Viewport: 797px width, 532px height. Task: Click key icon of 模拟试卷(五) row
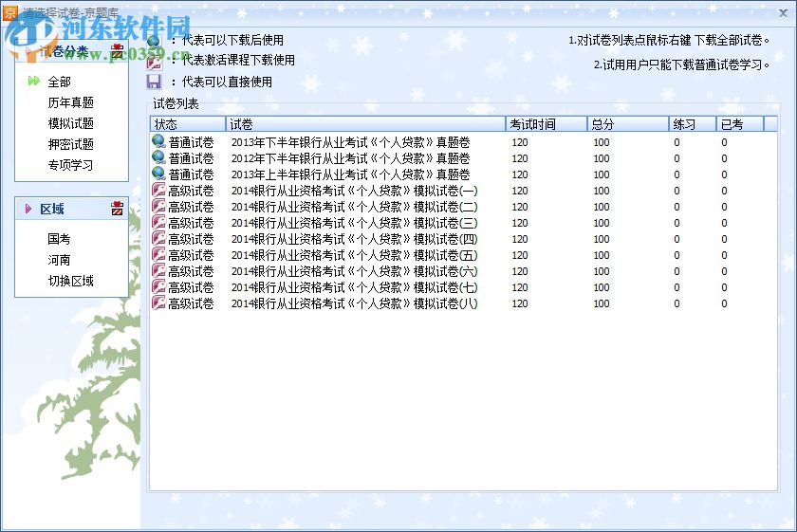click(x=159, y=254)
